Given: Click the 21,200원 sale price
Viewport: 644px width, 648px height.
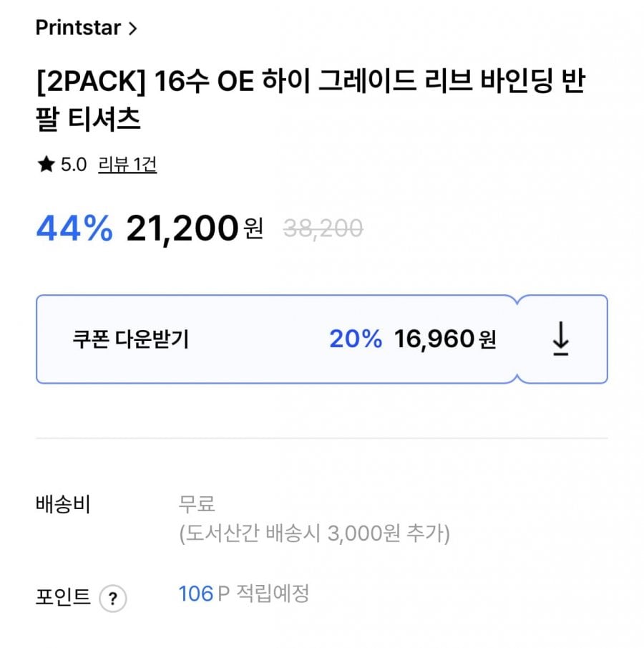Looking at the screenshot, I should click(194, 229).
